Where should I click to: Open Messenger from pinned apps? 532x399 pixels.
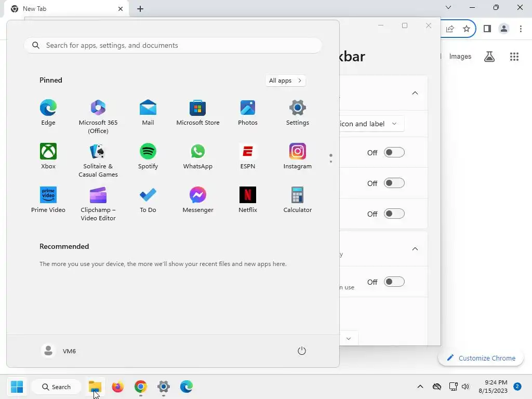[x=198, y=200]
